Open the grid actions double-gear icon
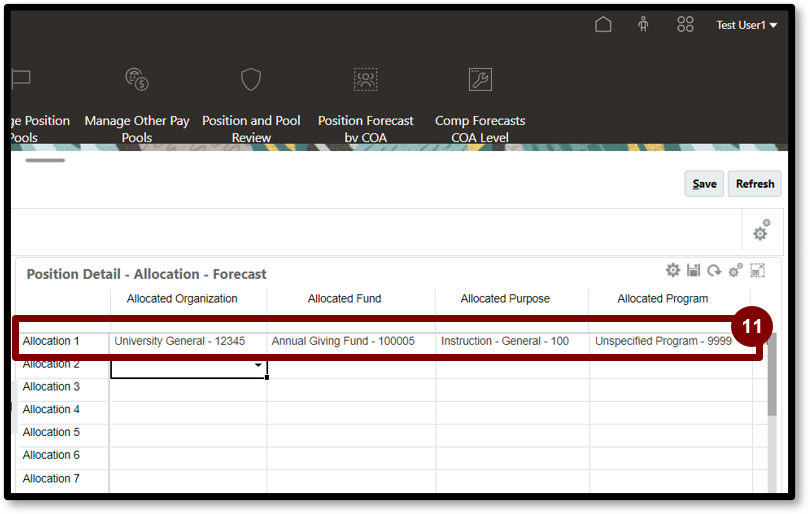Screen dimensions: 810x514 (x=735, y=270)
